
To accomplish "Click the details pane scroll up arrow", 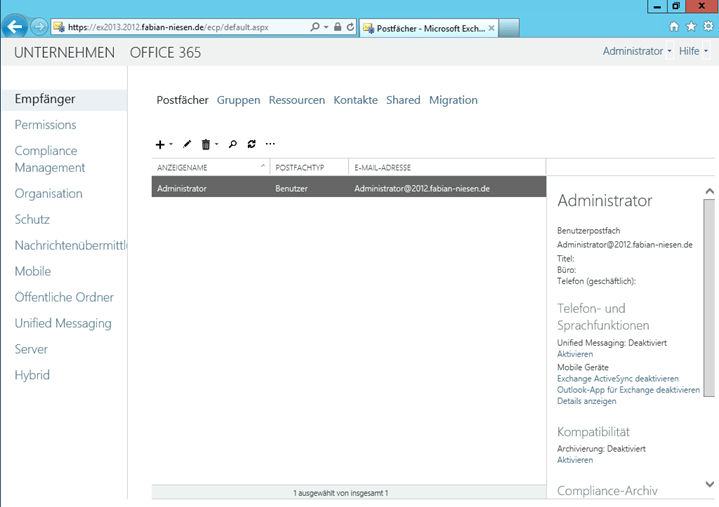I will [x=709, y=191].
